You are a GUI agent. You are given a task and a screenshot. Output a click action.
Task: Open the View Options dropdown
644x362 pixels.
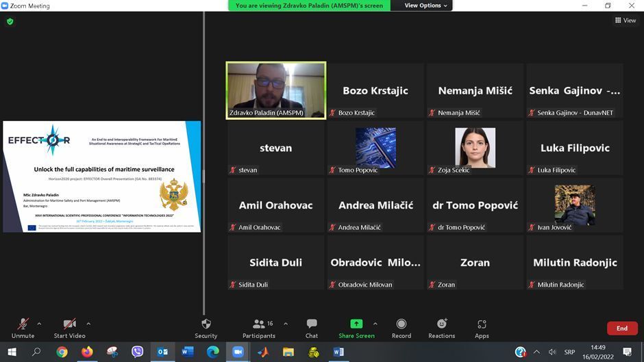coord(425,5)
